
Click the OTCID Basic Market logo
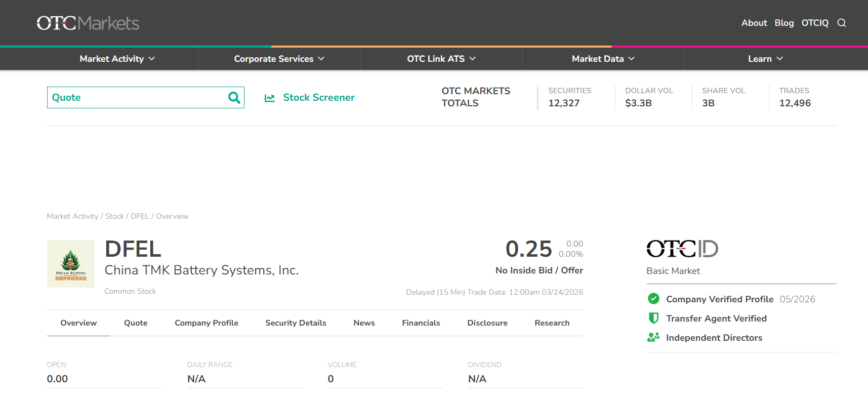(x=682, y=249)
